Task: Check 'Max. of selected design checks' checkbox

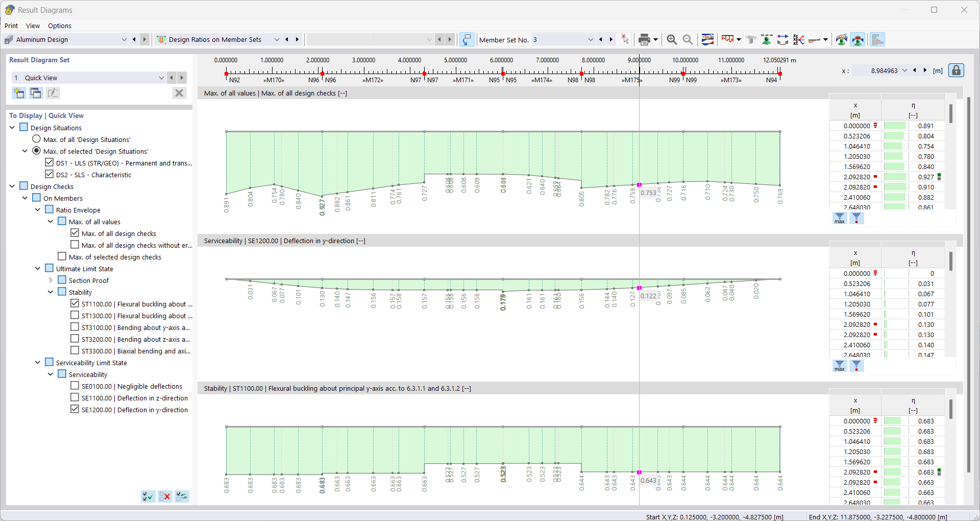Action: 62,256
